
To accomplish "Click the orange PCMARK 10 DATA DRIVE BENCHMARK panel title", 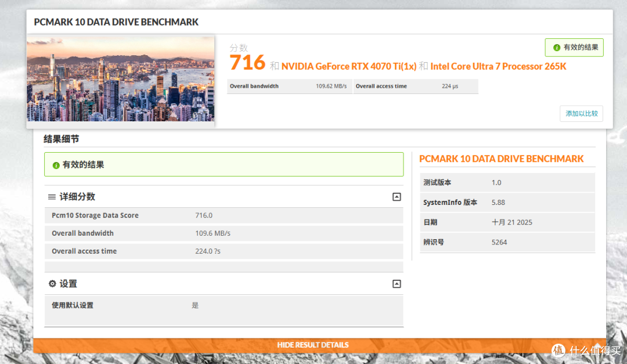I will tap(502, 159).
